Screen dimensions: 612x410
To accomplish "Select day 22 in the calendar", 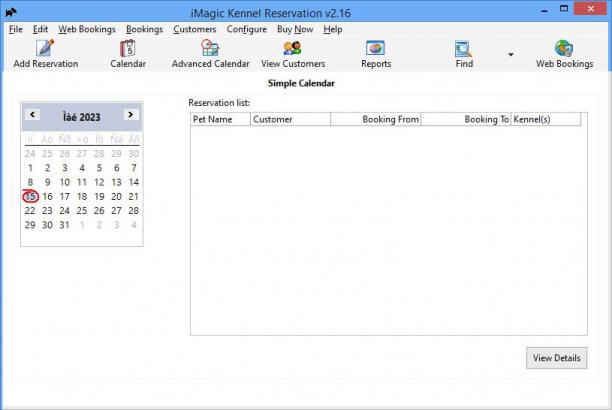I will 30,211.
